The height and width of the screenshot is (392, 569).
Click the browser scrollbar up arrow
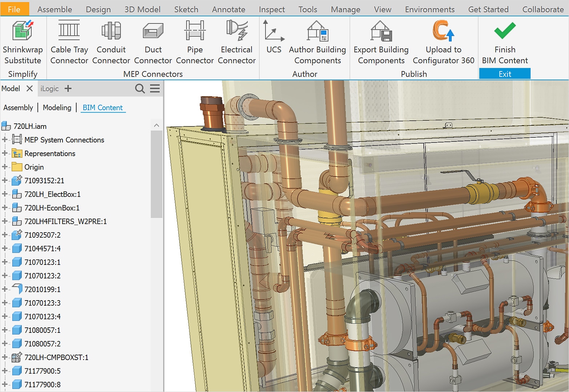click(x=157, y=126)
